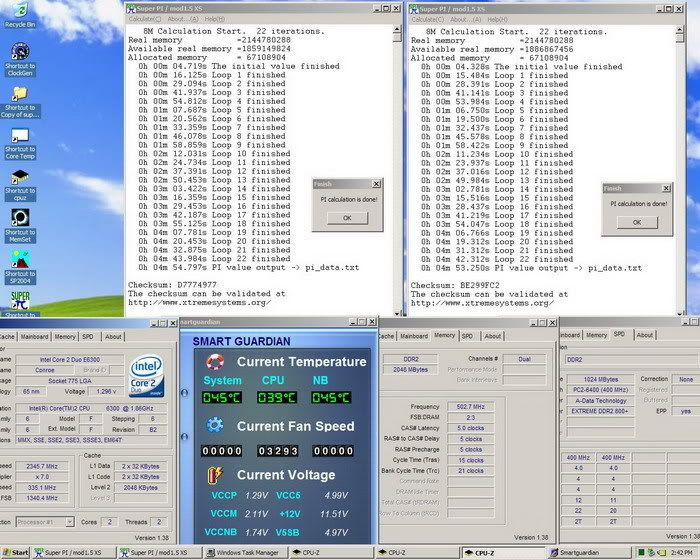
Task: Open the About...(A) menu in the BE299FC2 Super PI window
Action: 465,20
